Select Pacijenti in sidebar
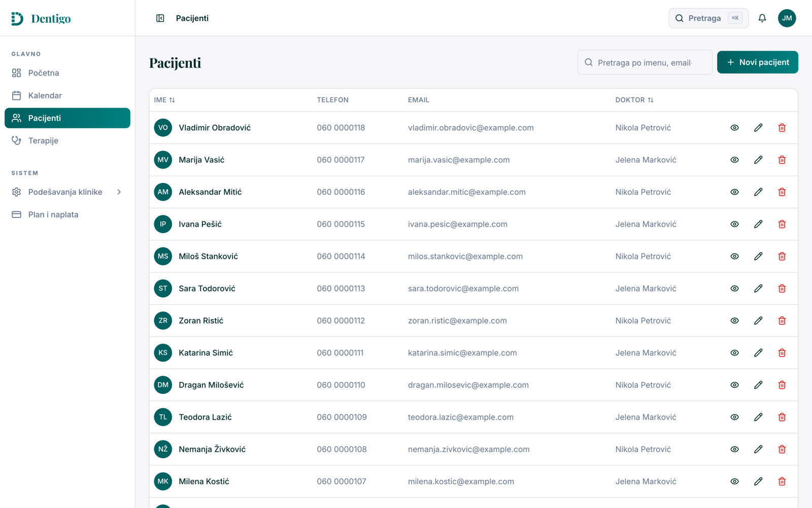Viewport: 812px width, 508px height. point(67,118)
